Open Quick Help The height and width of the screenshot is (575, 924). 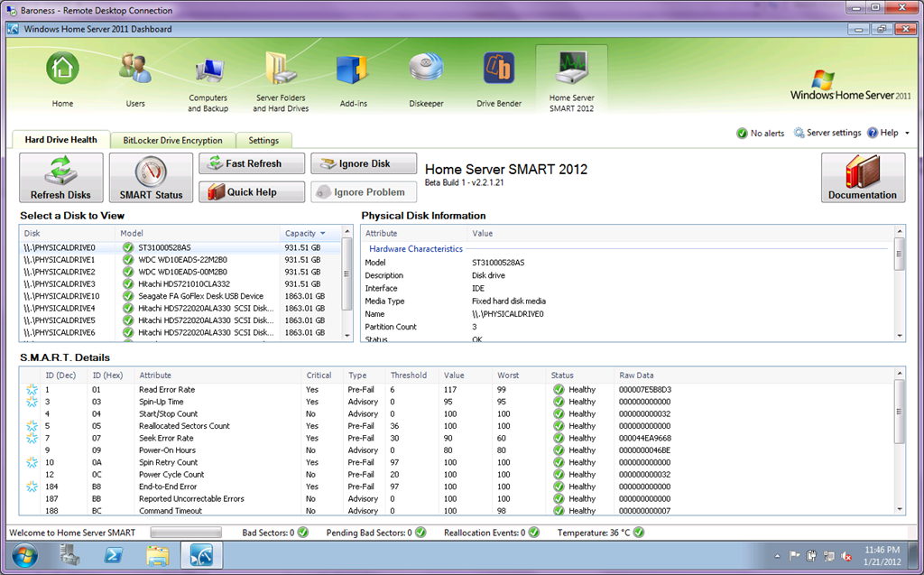[x=252, y=191]
